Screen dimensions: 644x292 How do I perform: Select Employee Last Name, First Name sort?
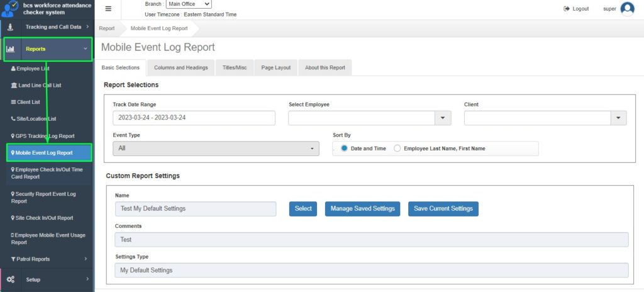pos(397,149)
